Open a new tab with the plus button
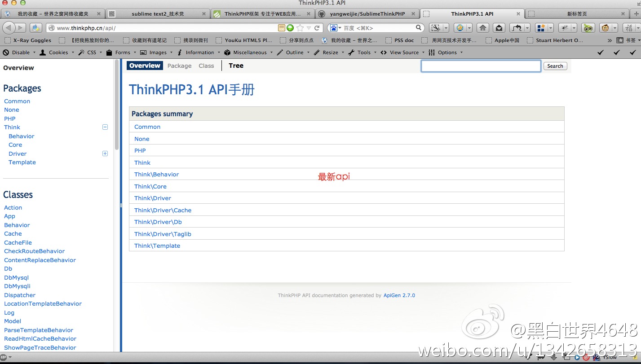641x364 pixels. coord(636,14)
